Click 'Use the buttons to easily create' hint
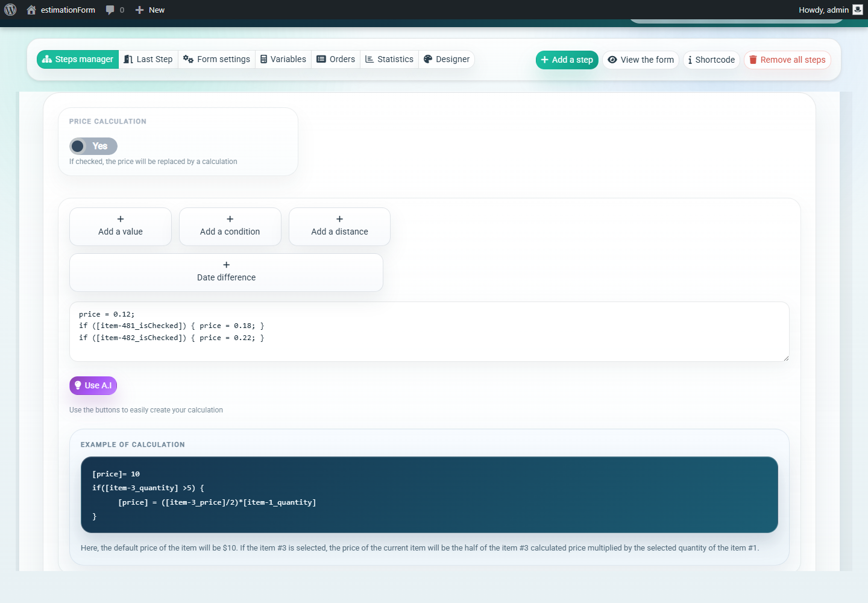868x603 pixels. tap(146, 410)
